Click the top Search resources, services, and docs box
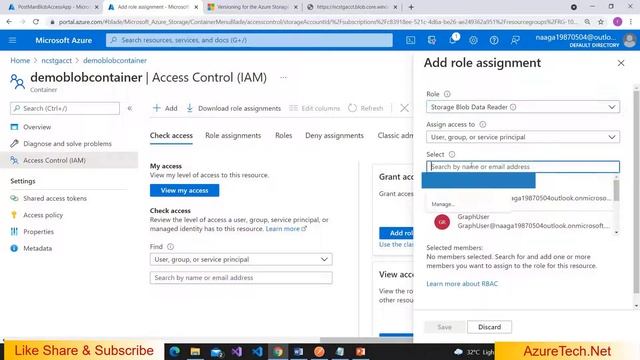640x360 pixels. (249, 40)
